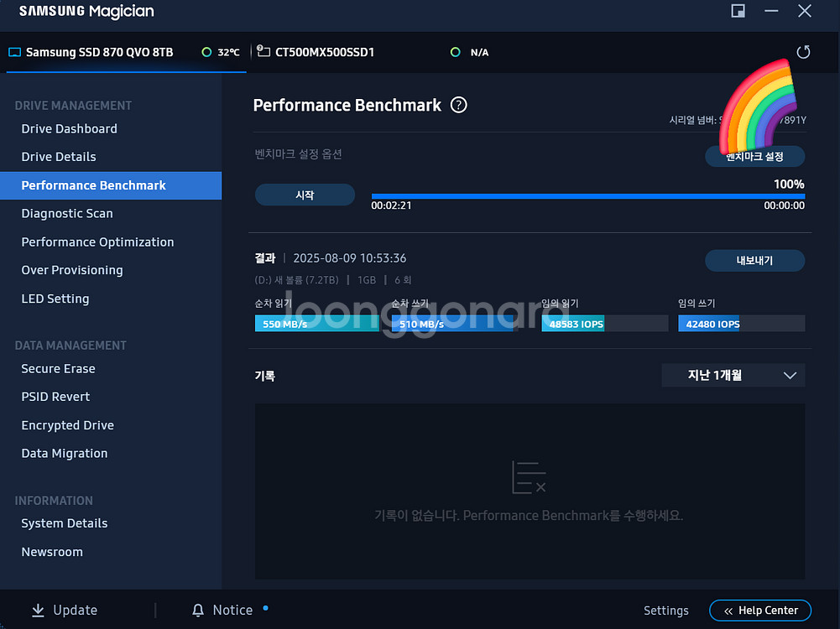Click the elapsed time 00:02:21
840x629 pixels.
click(391, 205)
